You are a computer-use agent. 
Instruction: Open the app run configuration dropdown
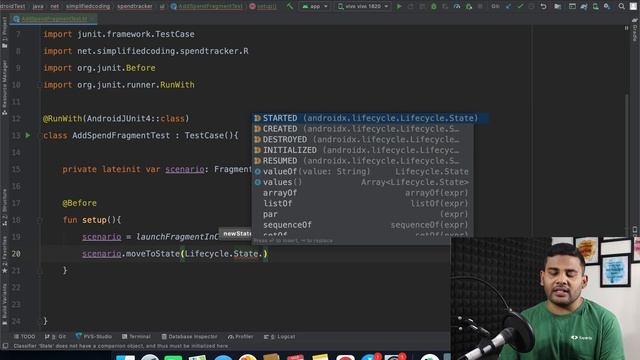coord(315,6)
